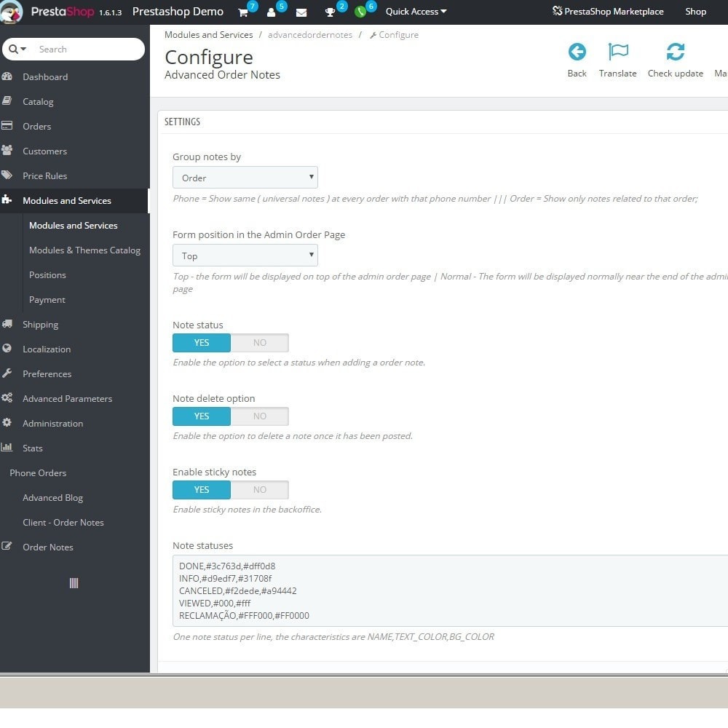Click the Advanced Parameters gears icon
This screenshot has height=728, width=728.
[7, 398]
